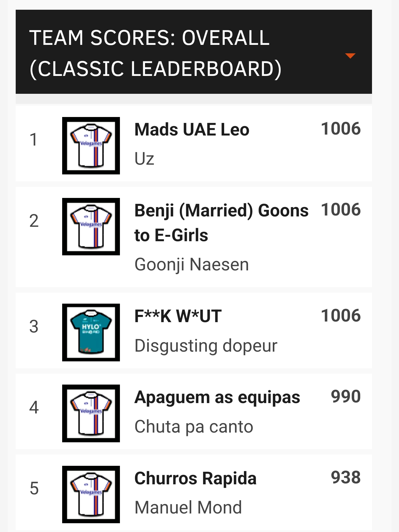Click the Team Scores Overall header
This screenshot has height=532, width=399.
tap(194, 52)
